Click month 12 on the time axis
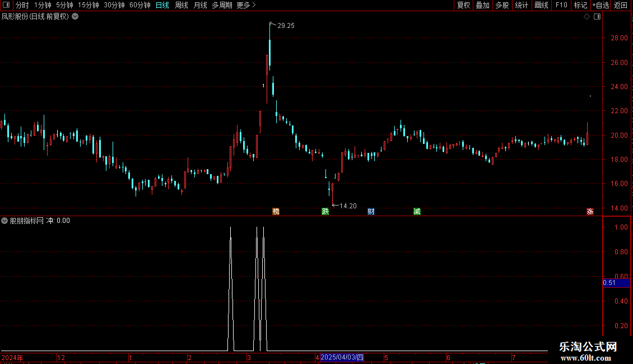The height and width of the screenshot is (364, 633). pyautogui.click(x=61, y=357)
